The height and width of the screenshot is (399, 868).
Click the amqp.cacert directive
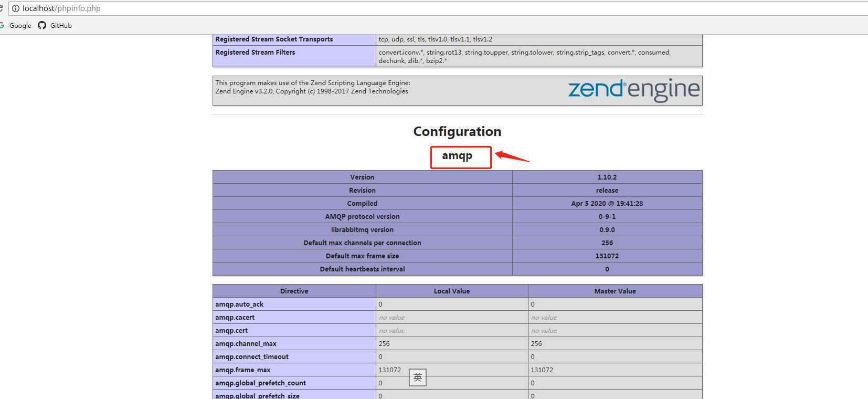235,317
